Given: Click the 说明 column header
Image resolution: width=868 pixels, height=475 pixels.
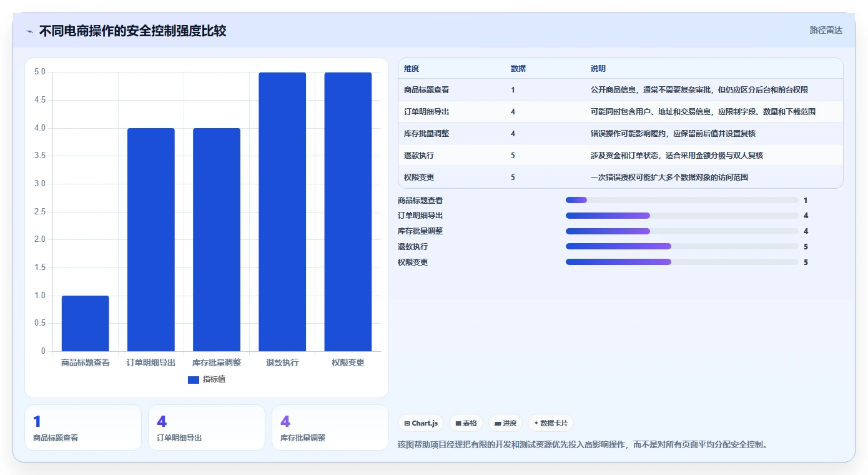Looking at the screenshot, I should 598,69.
